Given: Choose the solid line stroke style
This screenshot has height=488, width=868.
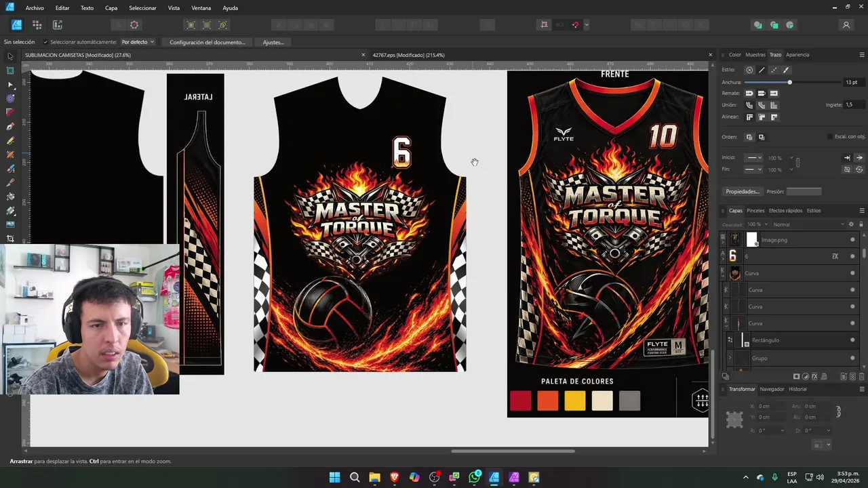Looking at the screenshot, I should [762, 70].
